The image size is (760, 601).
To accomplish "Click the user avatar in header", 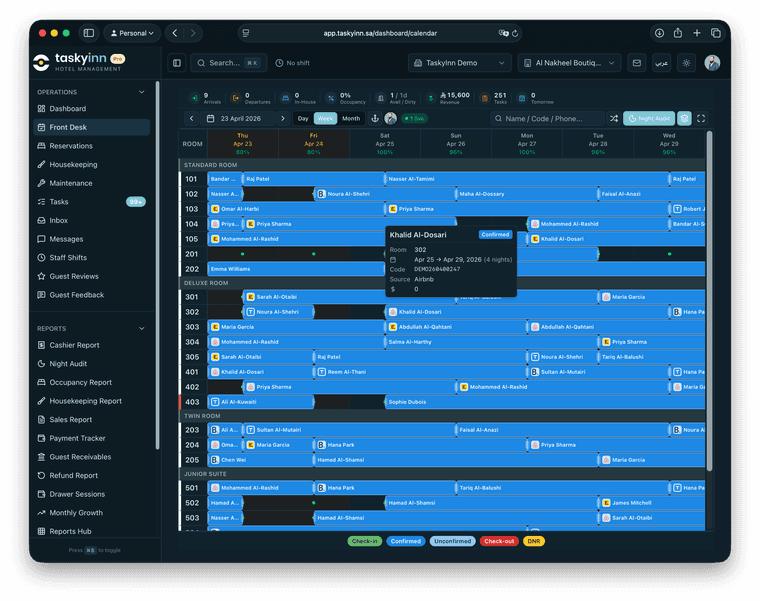I will point(712,63).
